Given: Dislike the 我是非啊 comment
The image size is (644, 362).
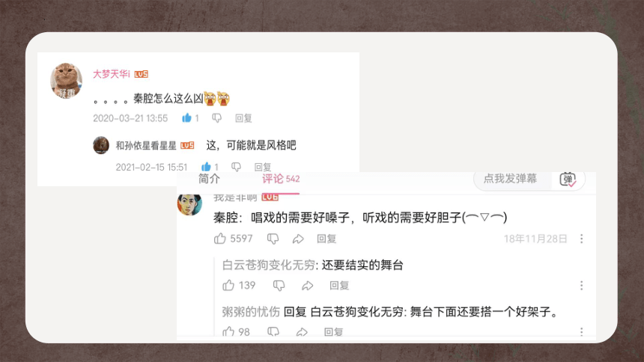Looking at the screenshot, I should coord(273,239).
